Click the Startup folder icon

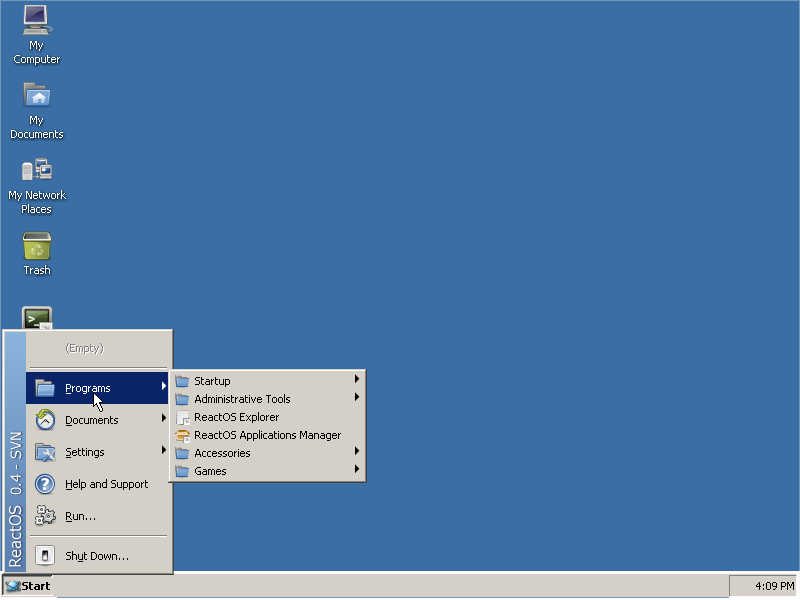click(x=182, y=381)
